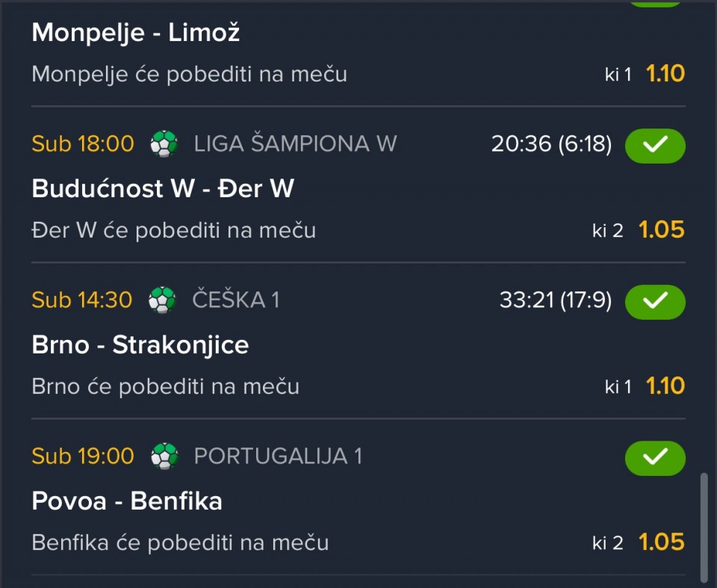
Task: Open the Povoa - Benfika match details
Action: [x=127, y=501]
